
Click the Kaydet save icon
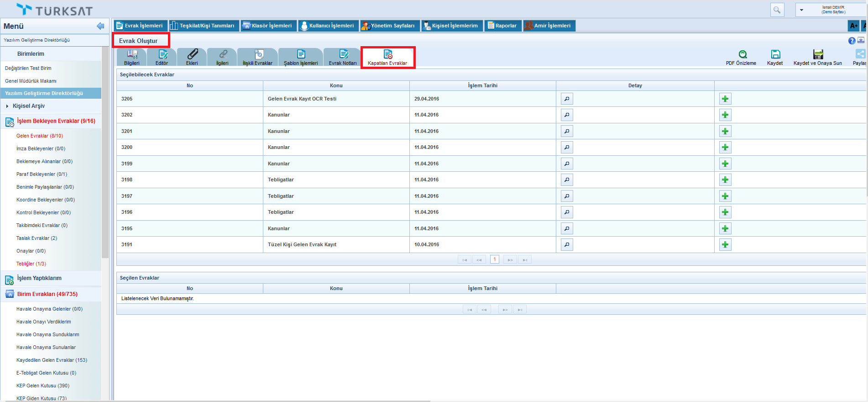775,54
